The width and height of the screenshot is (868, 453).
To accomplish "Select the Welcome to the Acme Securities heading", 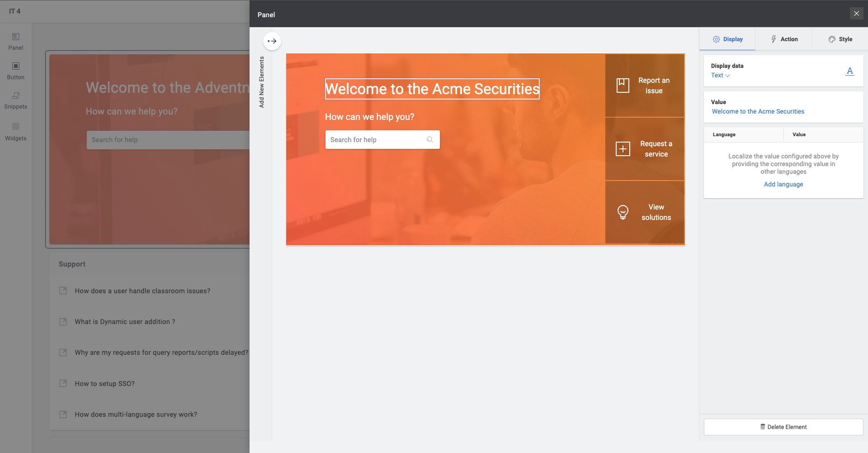I will [x=432, y=89].
